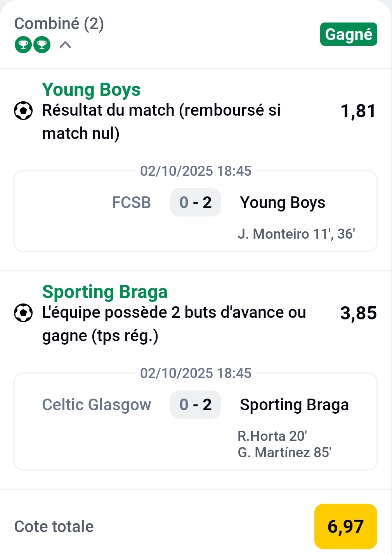Image resolution: width=392 pixels, height=555 pixels.
Task: Click the soccer ball icon beside Sporting Braga
Action: coord(23,313)
